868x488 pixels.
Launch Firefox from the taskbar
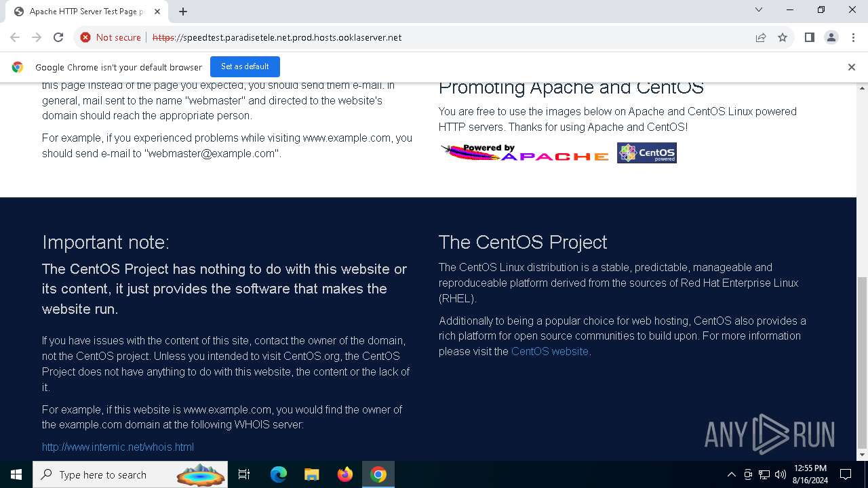point(345,474)
